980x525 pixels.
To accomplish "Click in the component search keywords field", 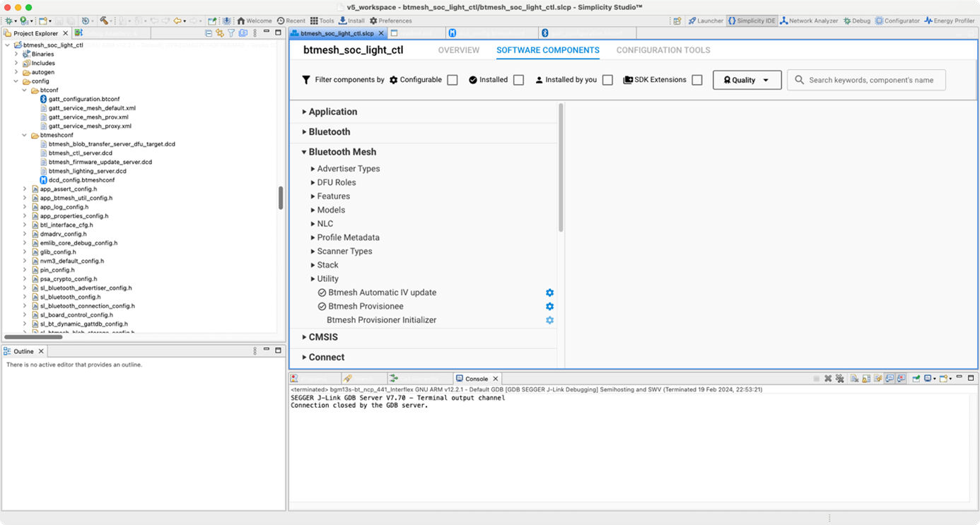I will pyautogui.click(x=866, y=80).
